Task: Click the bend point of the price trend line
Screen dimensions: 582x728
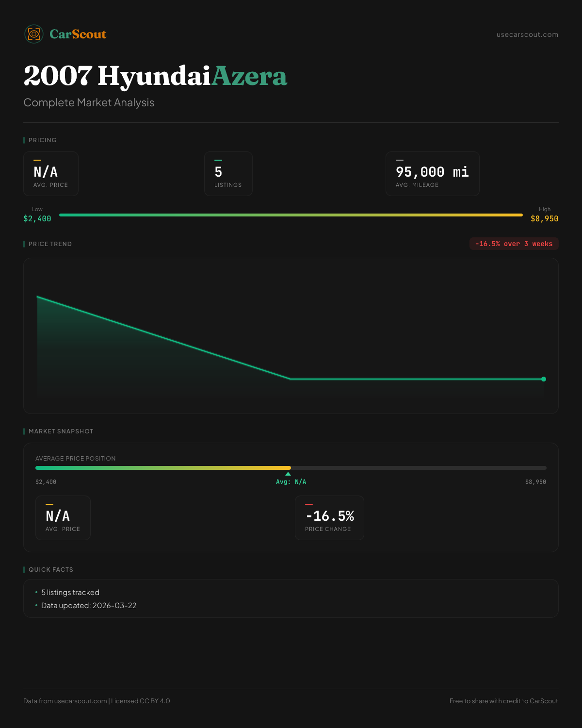Action: coord(290,379)
